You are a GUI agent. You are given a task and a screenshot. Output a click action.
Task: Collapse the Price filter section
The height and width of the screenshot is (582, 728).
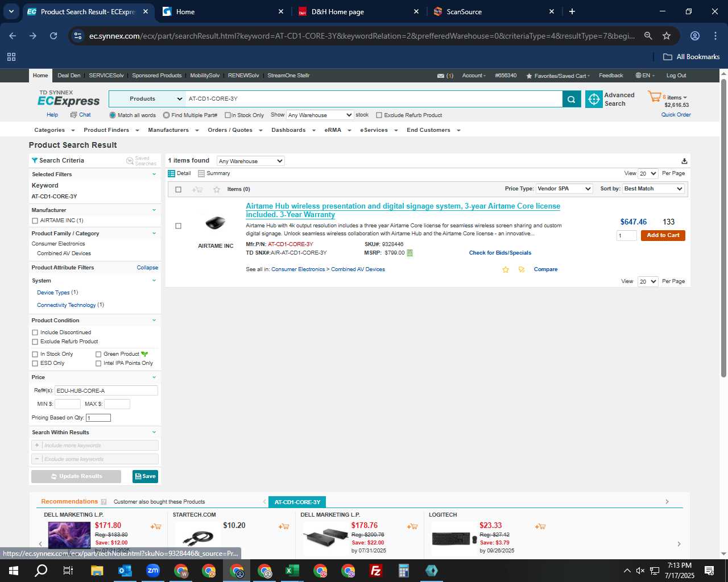[154, 377]
